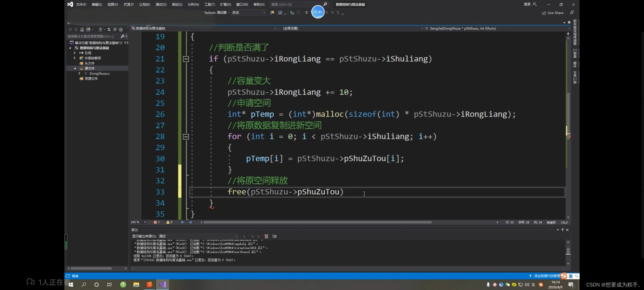Click clear all output icon
Viewport: 644px width, 290px height.
click(266, 236)
